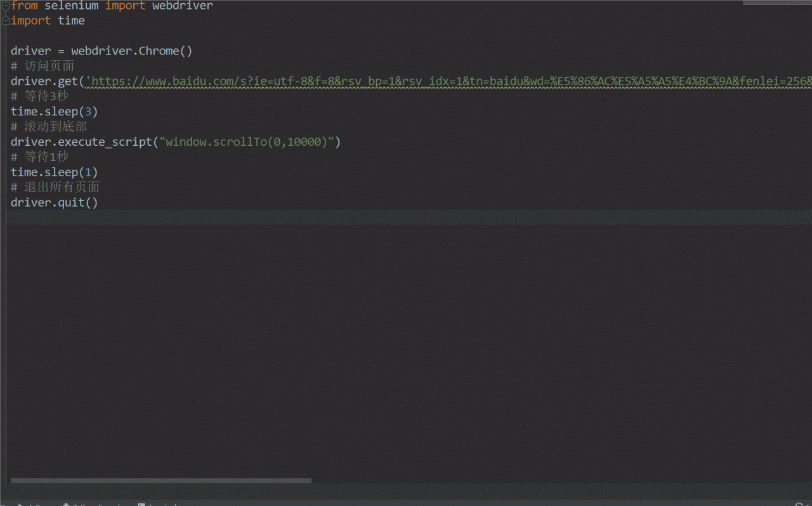Screen dimensions: 812x506
Task: Place the cursor on "driver = webdriver.Chrome()"
Action: click(x=101, y=51)
